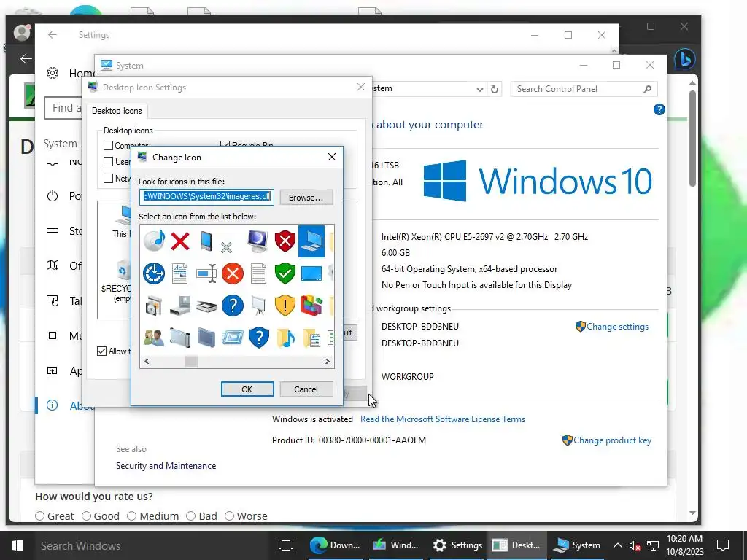Open Browse for icon file
This screenshot has height=560, width=747.
(306, 197)
